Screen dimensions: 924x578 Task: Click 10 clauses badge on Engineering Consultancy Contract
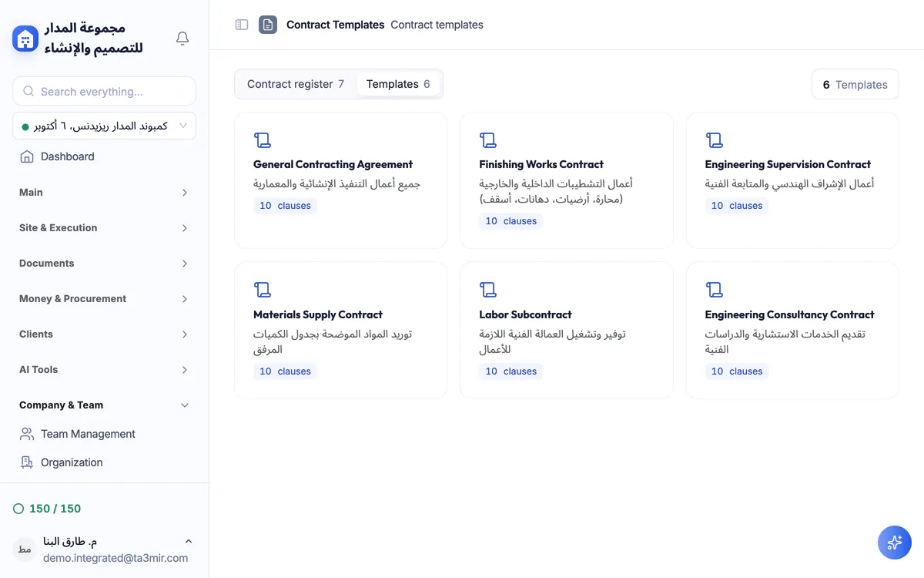tap(737, 371)
